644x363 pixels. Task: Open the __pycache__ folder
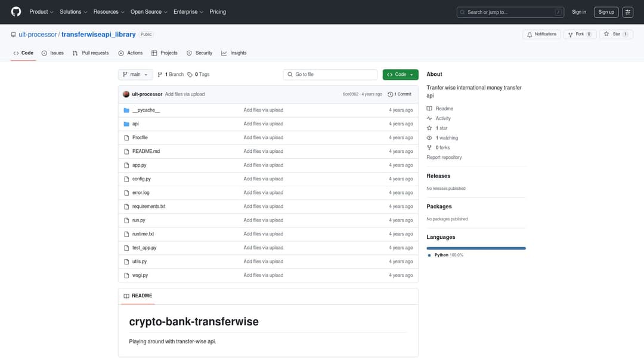tap(146, 110)
